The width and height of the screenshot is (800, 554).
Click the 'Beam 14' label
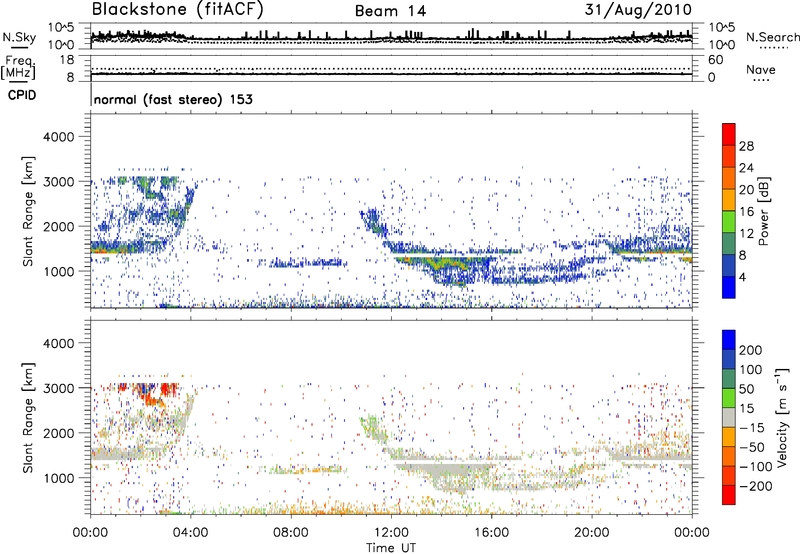(390, 11)
